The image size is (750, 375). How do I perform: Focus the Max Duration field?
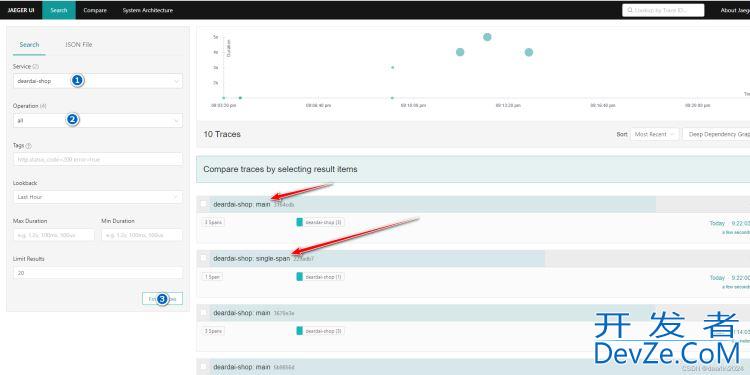pyautogui.click(x=54, y=235)
